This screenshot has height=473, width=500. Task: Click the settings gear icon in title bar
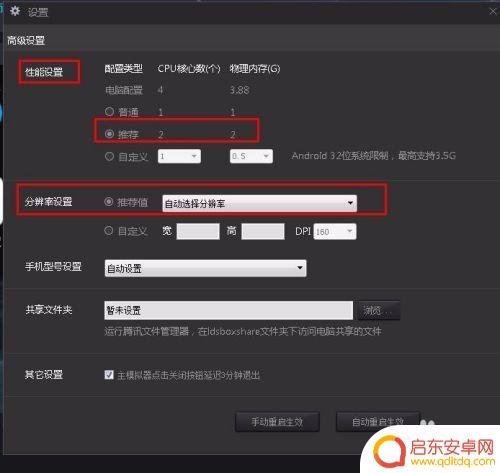pos(15,11)
